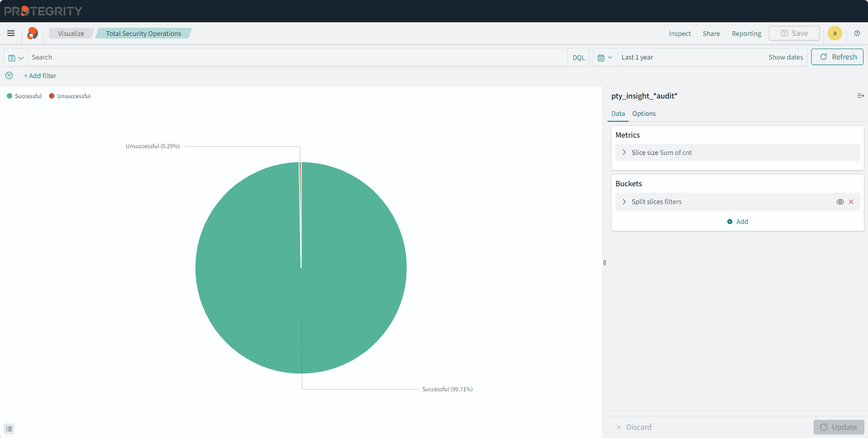Screen dimensions: 868x438
Task: Open the help icon in top bar
Action: pos(857,33)
